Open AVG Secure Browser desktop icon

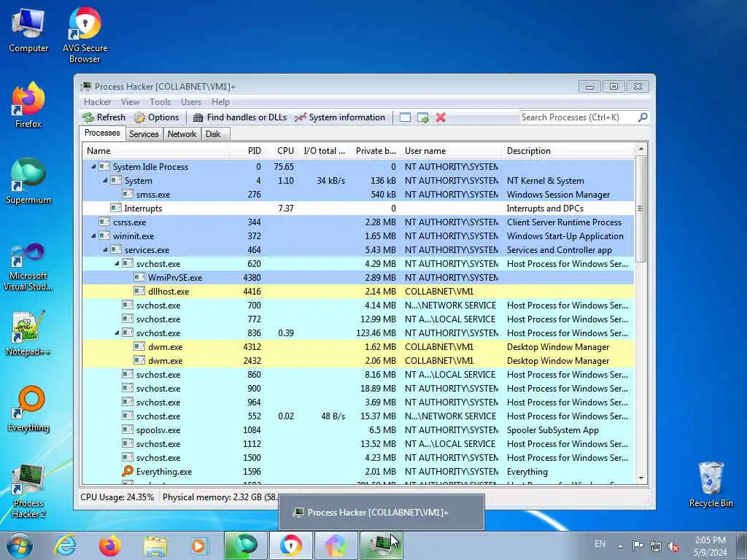[85, 36]
